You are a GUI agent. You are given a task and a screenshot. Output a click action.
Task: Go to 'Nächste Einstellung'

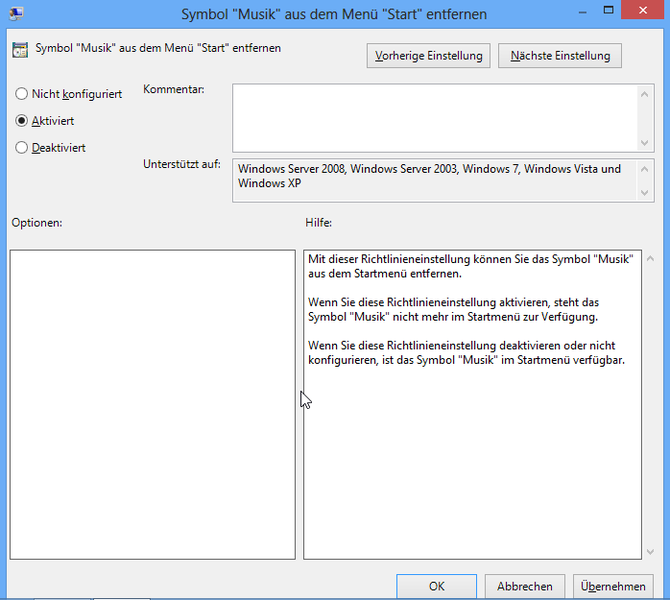click(560, 55)
